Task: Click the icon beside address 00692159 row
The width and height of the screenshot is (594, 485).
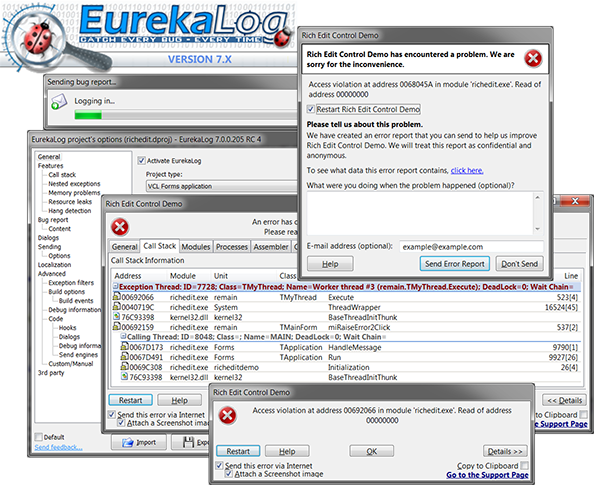Action: tap(117, 327)
